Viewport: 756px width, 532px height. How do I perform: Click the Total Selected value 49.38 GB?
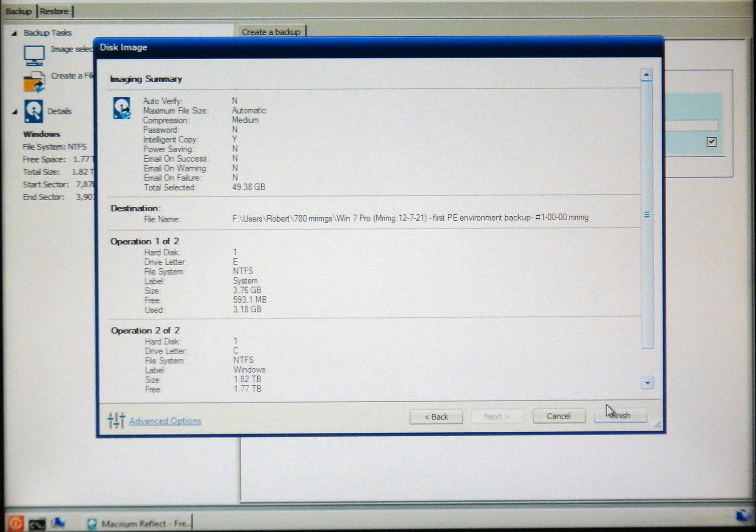pos(248,187)
